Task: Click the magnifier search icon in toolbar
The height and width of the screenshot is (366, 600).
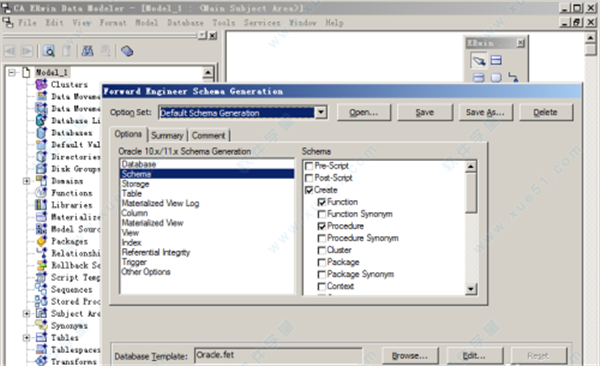Action: click(x=49, y=51)
